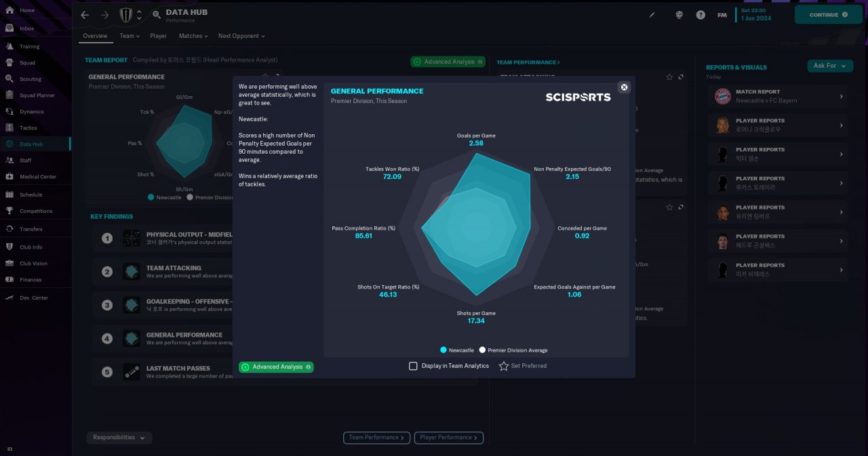Go back with the left arrow
This screenshot has height=456, width=868.
[85, 15]
